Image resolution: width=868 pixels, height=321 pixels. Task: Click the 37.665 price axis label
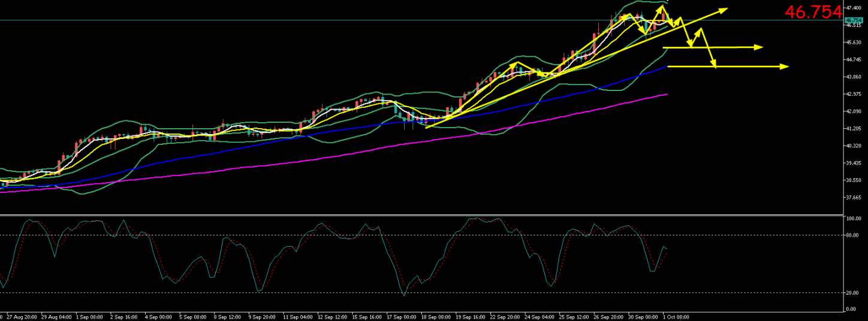pyautogui.click(x=854, y=198)
